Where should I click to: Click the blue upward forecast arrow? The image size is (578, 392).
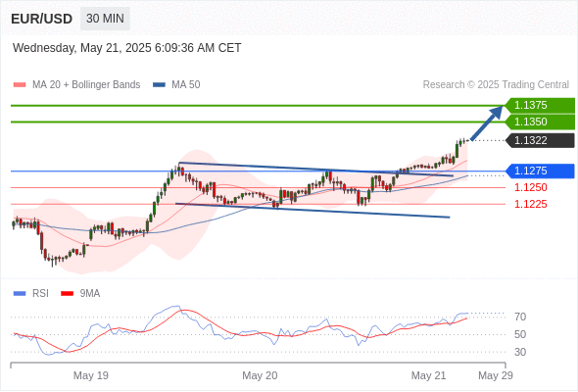click(x=487, y=123)
